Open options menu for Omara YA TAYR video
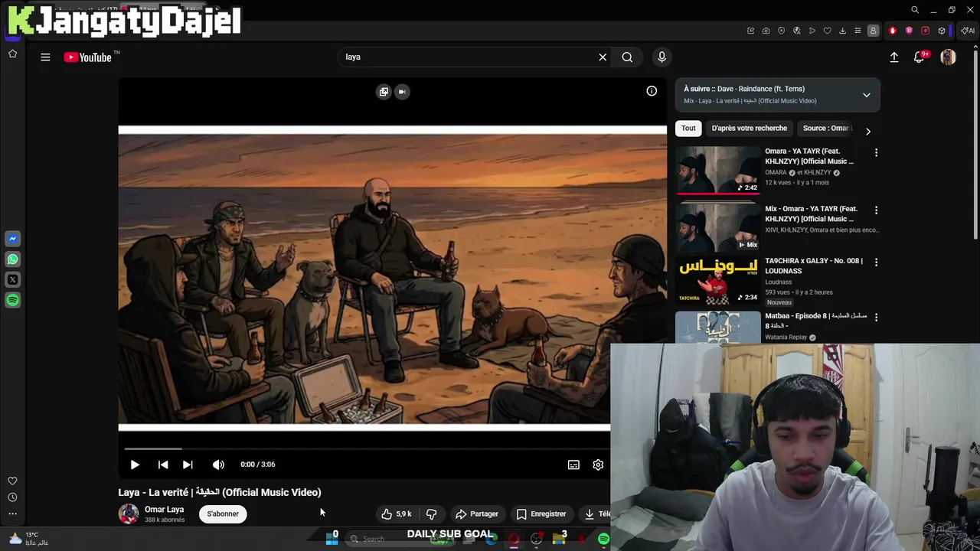This screenshot has height=551, width=980. pos(876,153)
